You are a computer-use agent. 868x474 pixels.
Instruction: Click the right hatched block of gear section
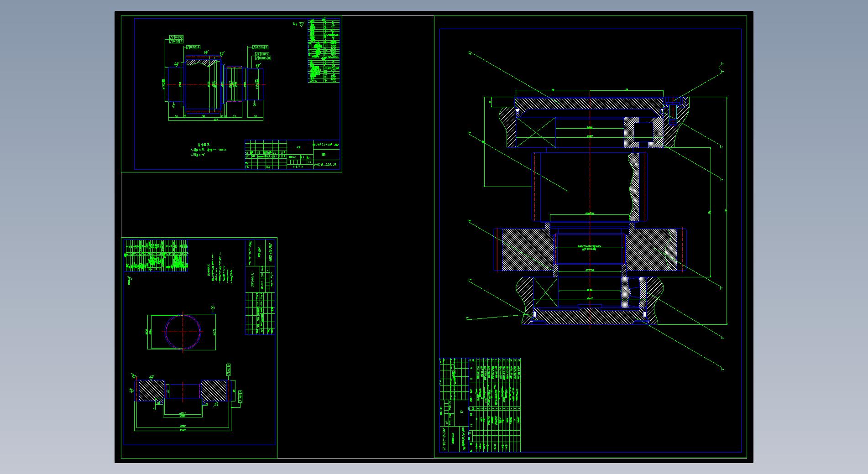[214, 391]
